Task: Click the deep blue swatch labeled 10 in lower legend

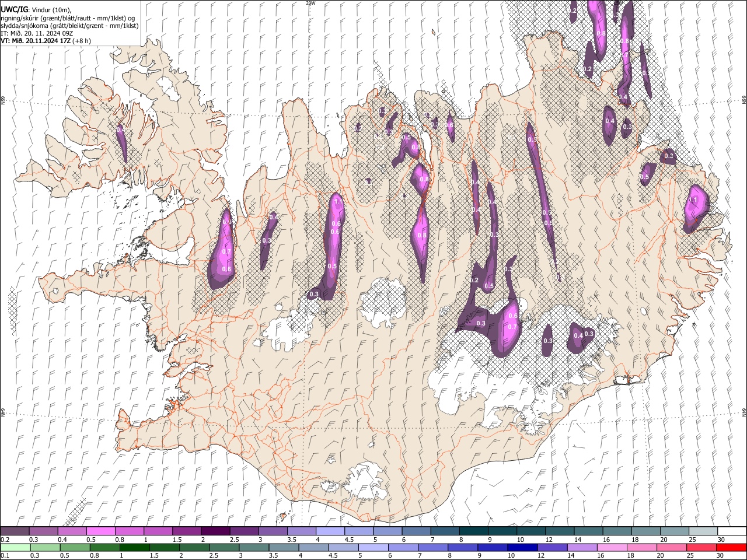Action: [522, 547]
